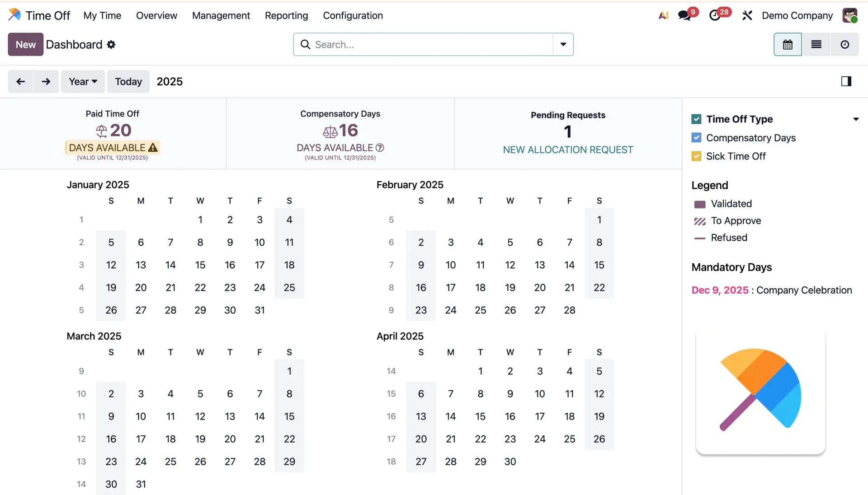This screenshot has width=868, height=495.
Task: Click the Time Off app title
Action: 48,15
